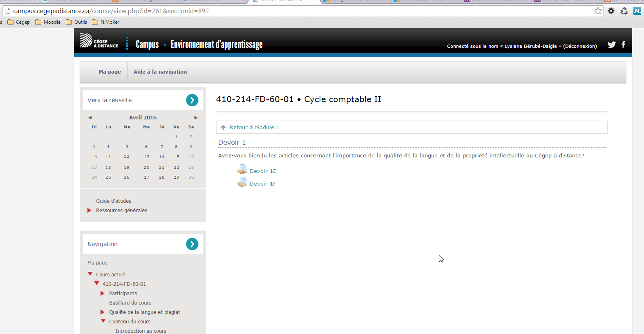Click the Retour à Module 1 link
The image size is (644, 334).
pyautogui.click(x=254, y=128)
